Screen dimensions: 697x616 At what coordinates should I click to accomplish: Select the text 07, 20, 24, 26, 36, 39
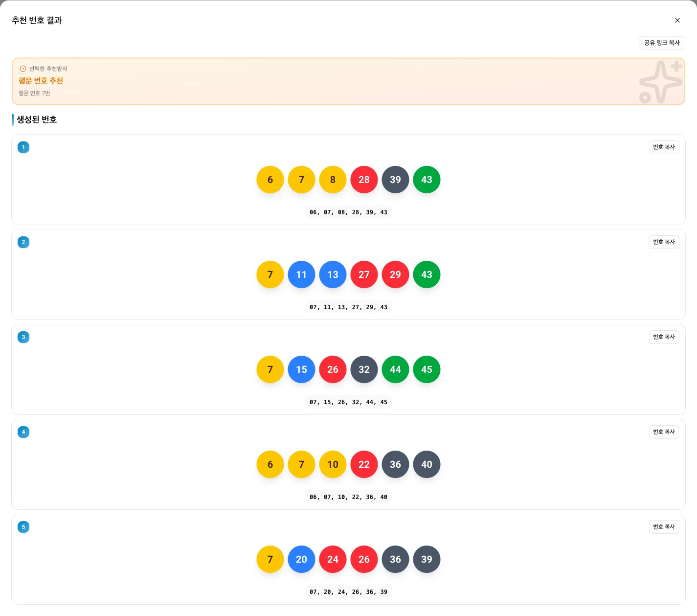pyautogui.click(x=348, y=592)
